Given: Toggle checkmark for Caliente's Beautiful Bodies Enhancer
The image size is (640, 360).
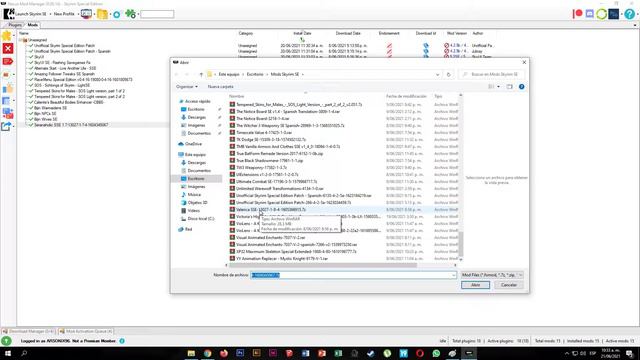Looking at the screenshot, I should [31, 102].
